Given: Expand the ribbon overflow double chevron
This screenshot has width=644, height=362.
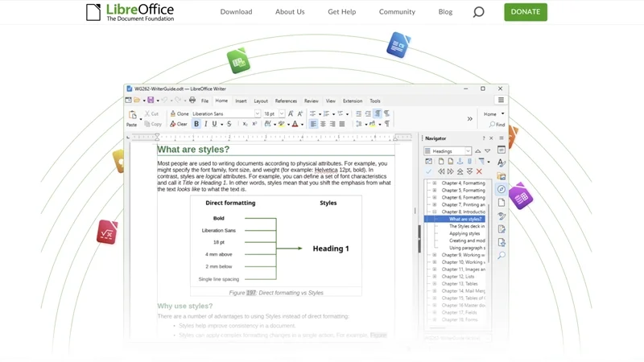Looking at the screenshot, I should pos(470,119).
